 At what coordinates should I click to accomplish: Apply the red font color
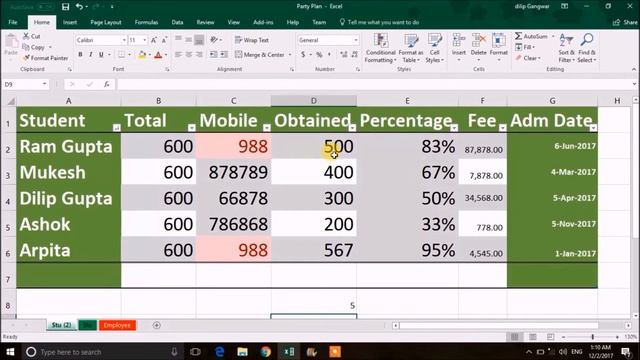click(x=158, y=54)
